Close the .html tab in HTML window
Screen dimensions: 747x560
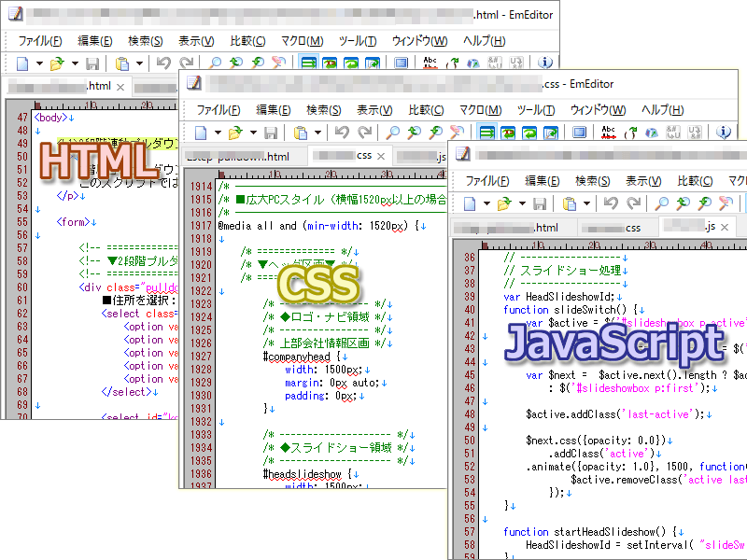coord(120,87)
